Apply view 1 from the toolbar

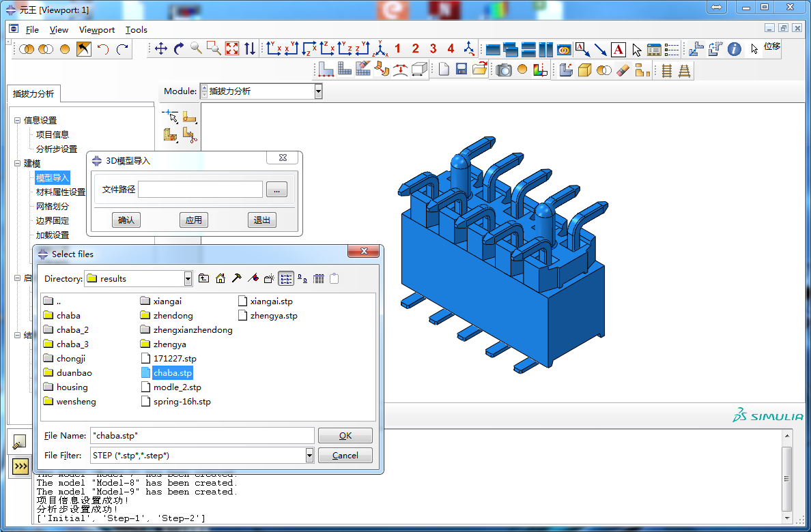click(397, 48)
